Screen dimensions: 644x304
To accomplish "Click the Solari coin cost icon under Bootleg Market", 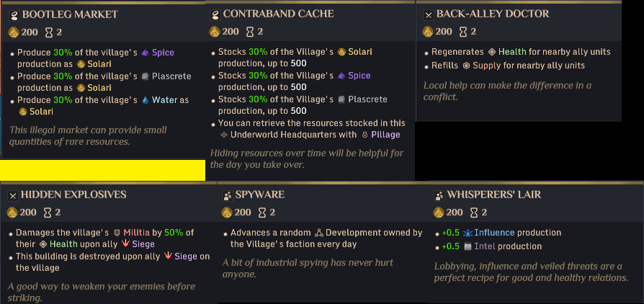I will click(14, 32).
